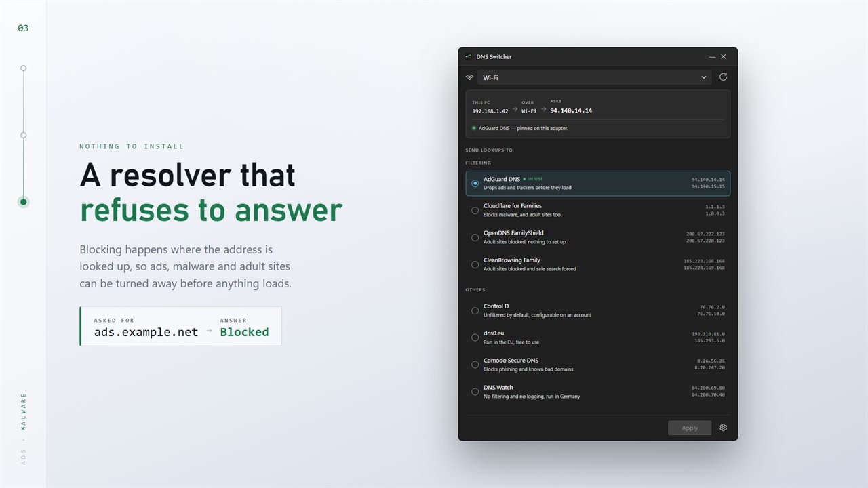Click the Apply button

tap(690, 428)
